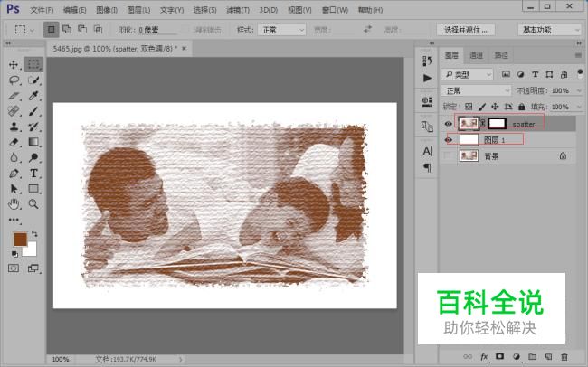Open the 样式 style dropdown
This screenshot has height=367, width=588.
pyautogui.click(x=281, y=30)
